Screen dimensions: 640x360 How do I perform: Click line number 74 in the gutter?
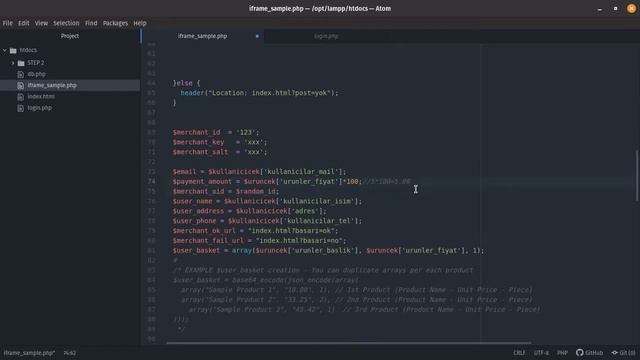tap(151, 181)
